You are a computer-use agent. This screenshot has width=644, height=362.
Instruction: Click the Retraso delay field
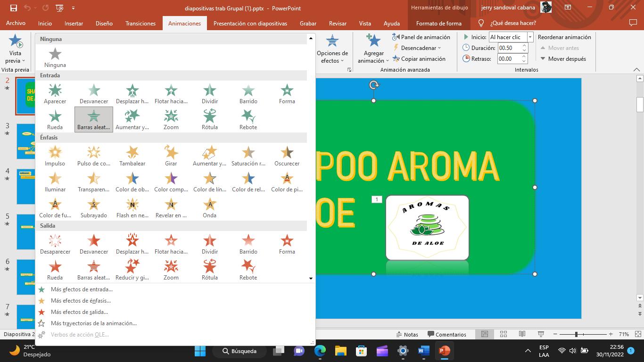point(509,58)
